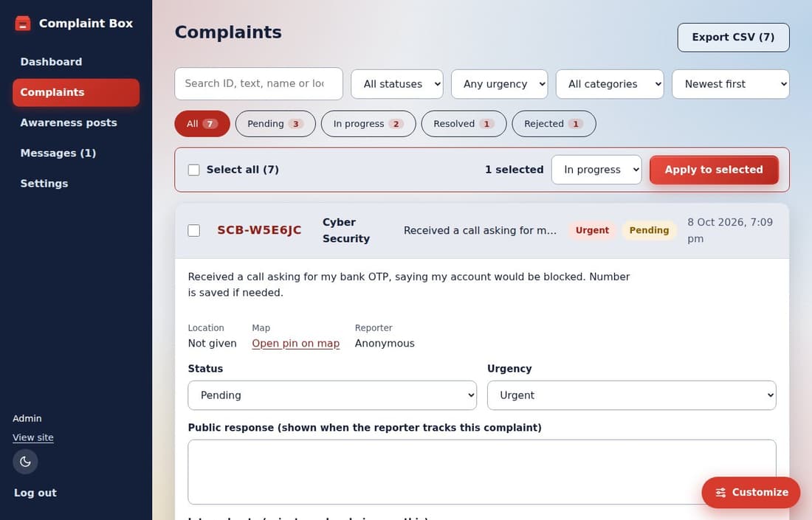Toggle dark mode moon icon

25,462
